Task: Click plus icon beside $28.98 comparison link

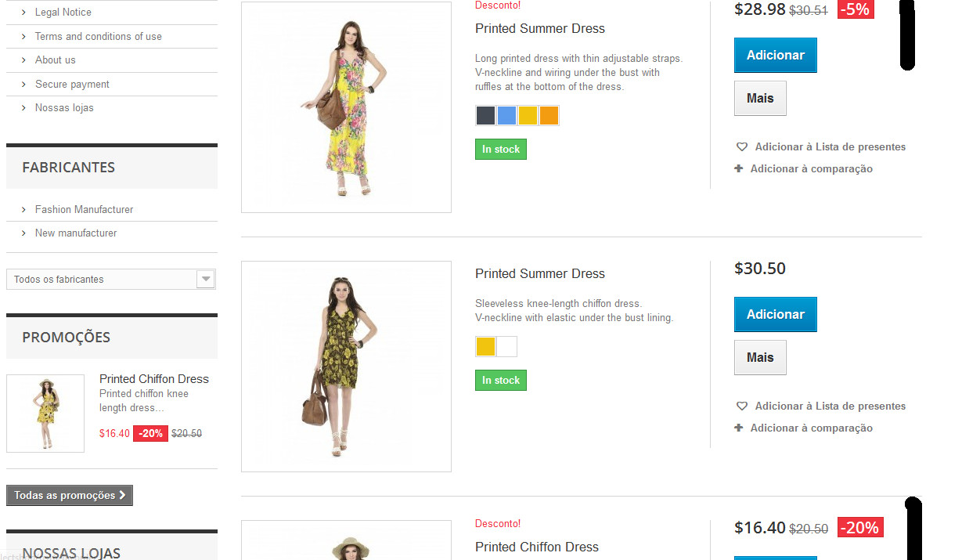Action: (x=739, y=168)
